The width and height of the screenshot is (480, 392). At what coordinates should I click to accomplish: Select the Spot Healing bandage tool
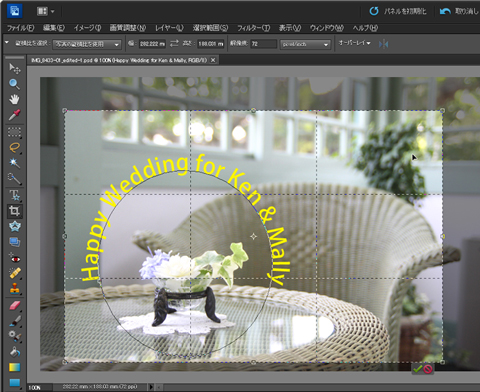click(x=14, y=274)
